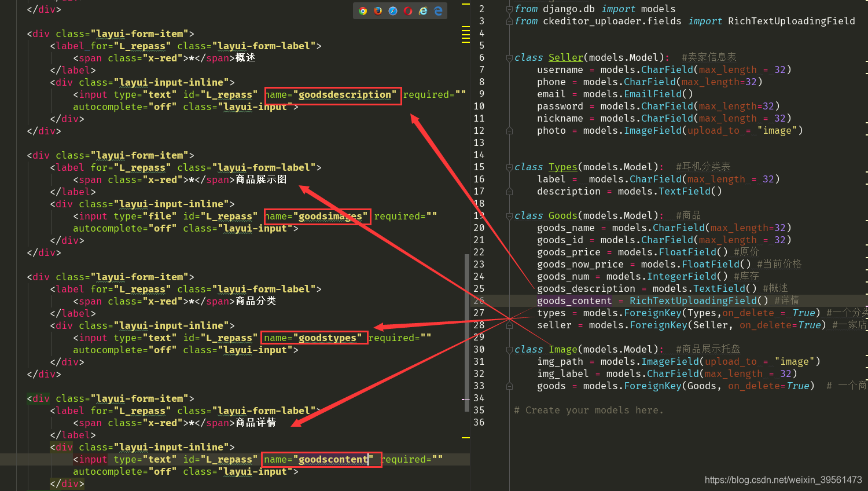Click fold end marker at line 17

click(x=509, y=192)
